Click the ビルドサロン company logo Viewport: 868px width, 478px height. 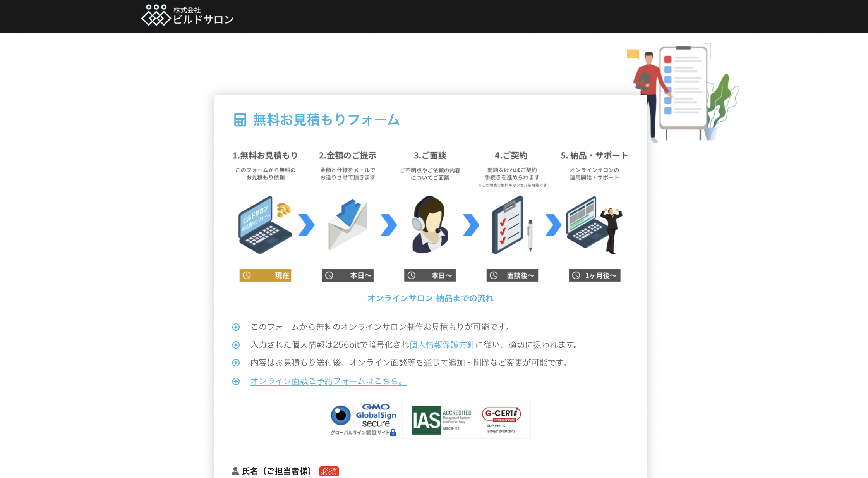click(187, 16)
